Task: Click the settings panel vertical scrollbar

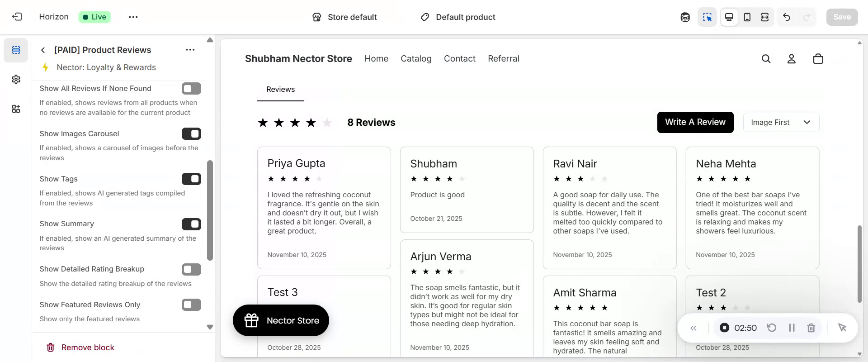Action: [210, 210]
